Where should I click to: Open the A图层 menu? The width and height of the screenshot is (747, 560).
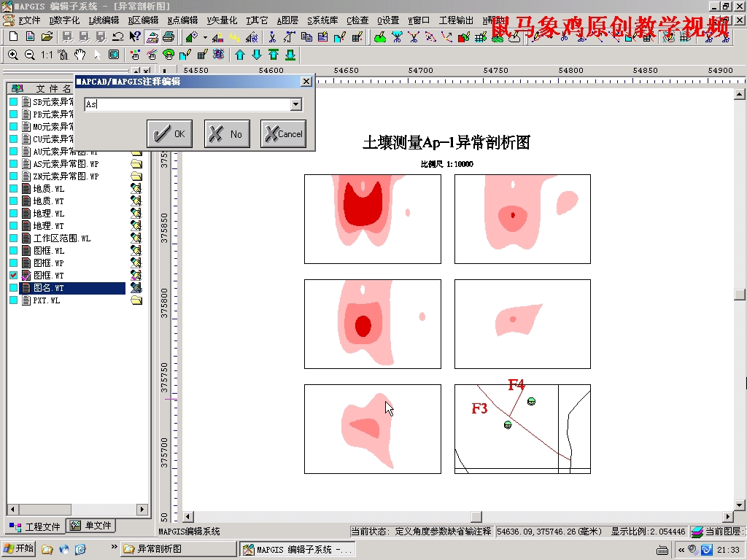click(287, 20)
